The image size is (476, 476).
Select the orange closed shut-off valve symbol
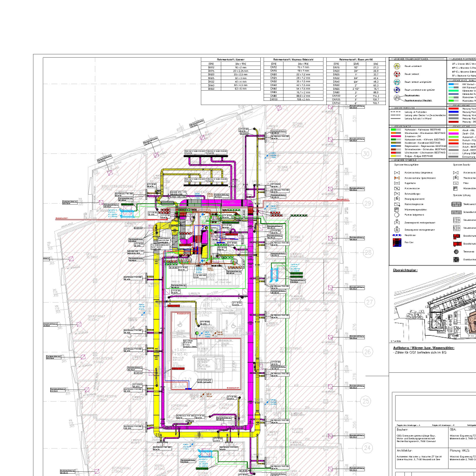click(x=397, y=178)
